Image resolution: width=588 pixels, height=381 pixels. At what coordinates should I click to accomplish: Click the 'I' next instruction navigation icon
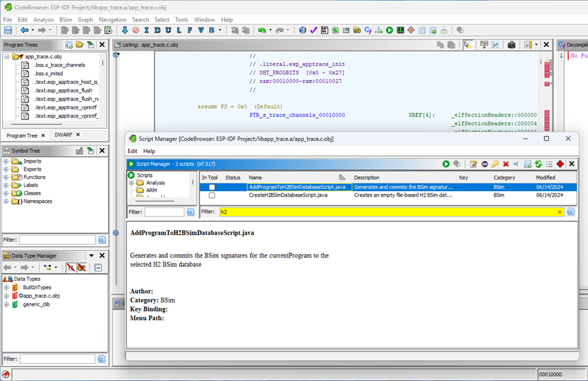[147, 30]
